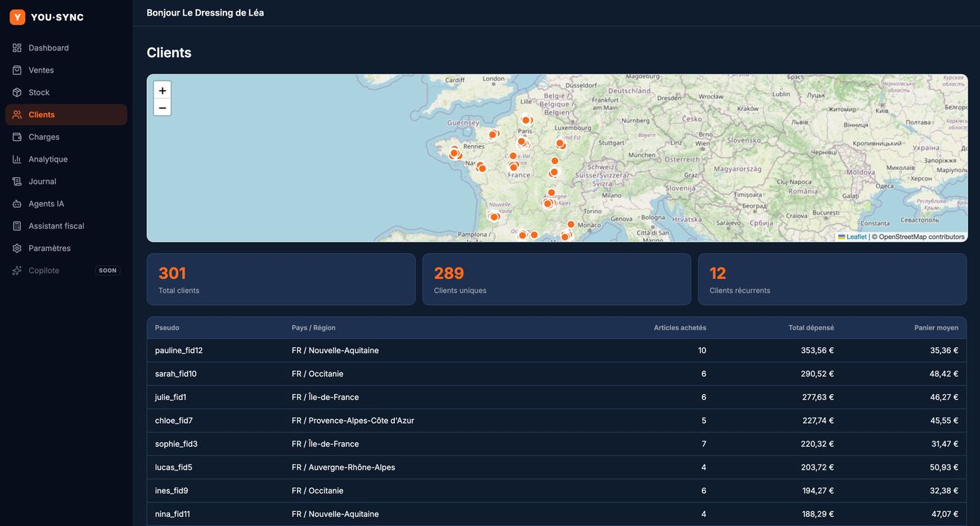The image size is (980, 526).
Task: Open the Stock page label
Action: (39, 92)
